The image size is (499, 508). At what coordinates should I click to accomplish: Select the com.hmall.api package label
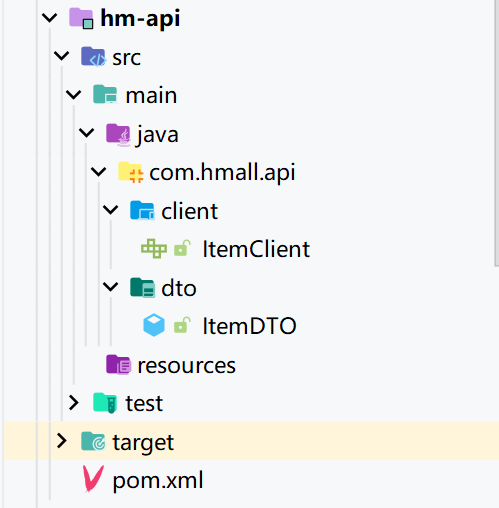(222, 173)
